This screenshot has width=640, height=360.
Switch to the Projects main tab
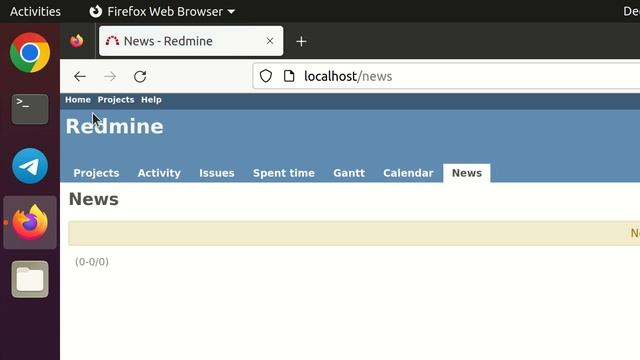pos(96,173)
